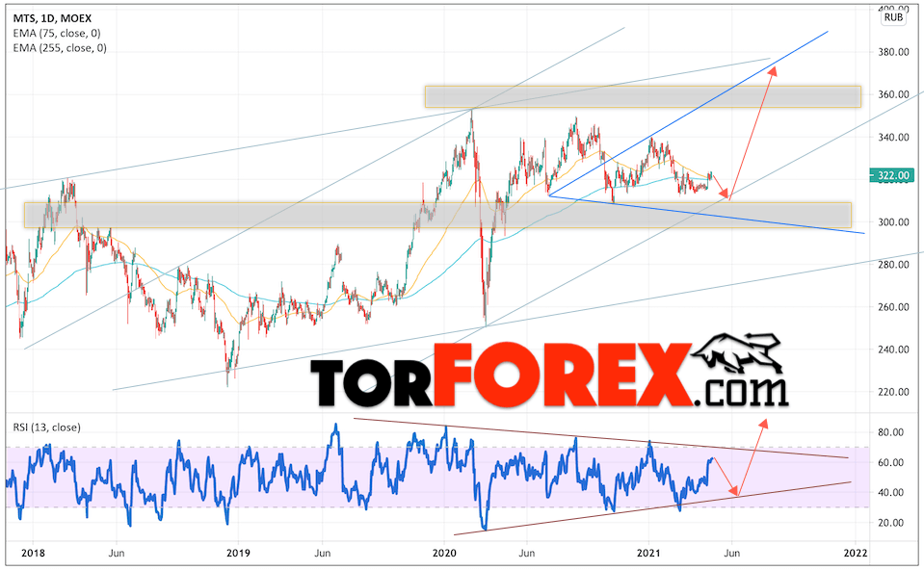Screen dimensions: 924x570
Task: Select the EMA (255, close, 0) indicator label
Action: pyautogui.click(x=60, y=48)
